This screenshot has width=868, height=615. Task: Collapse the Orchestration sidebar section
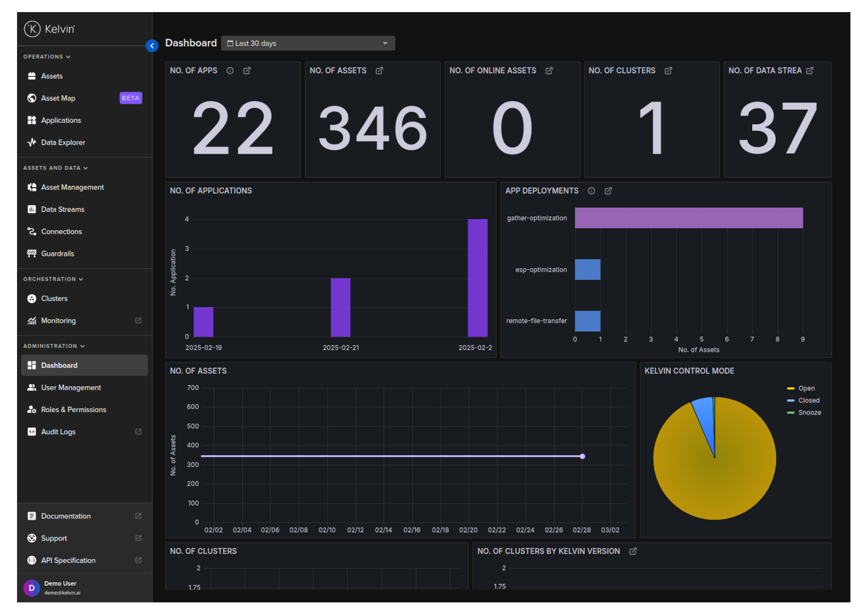click(53, 279)
